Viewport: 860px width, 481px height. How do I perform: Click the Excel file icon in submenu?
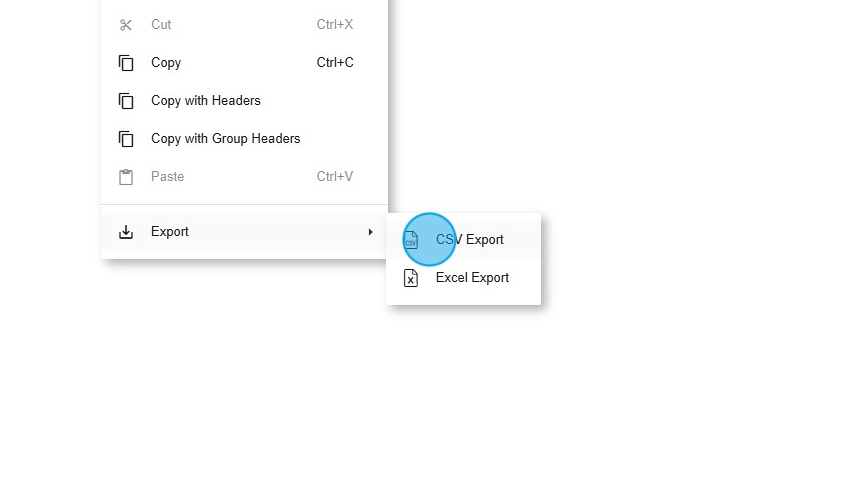click(x=411, y=278)
